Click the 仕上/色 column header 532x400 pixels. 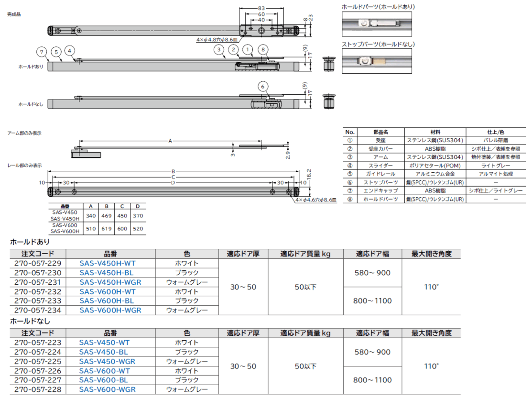(496, 132)
